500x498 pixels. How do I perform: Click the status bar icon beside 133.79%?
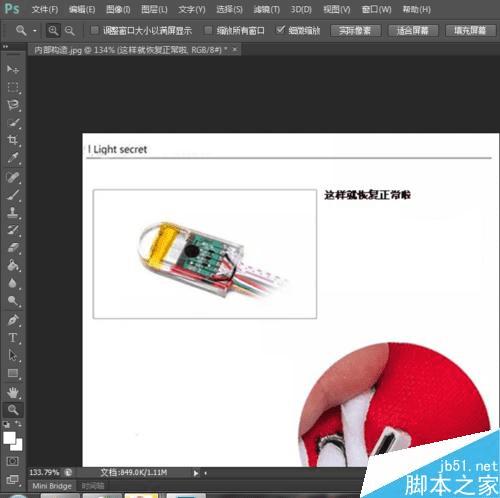(68, 472)
